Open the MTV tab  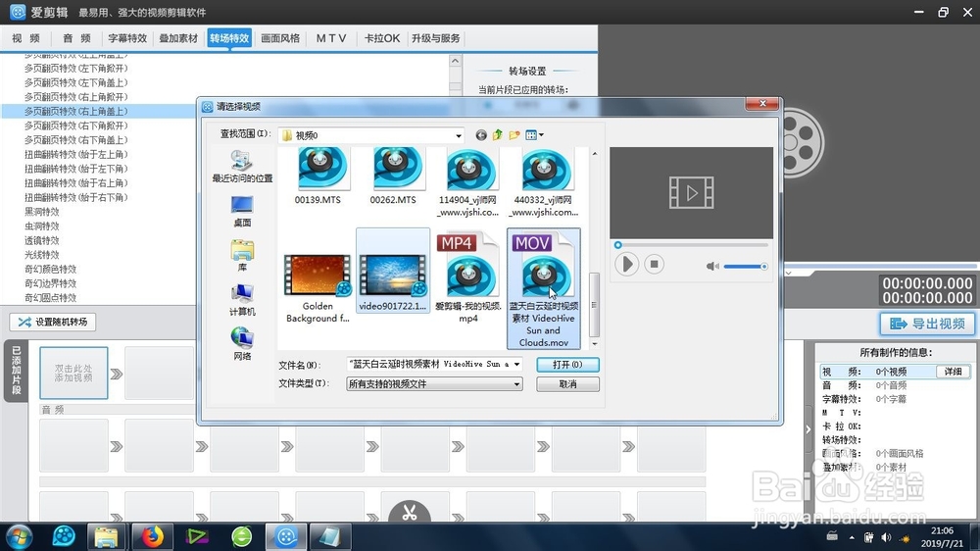pos(330,38)
